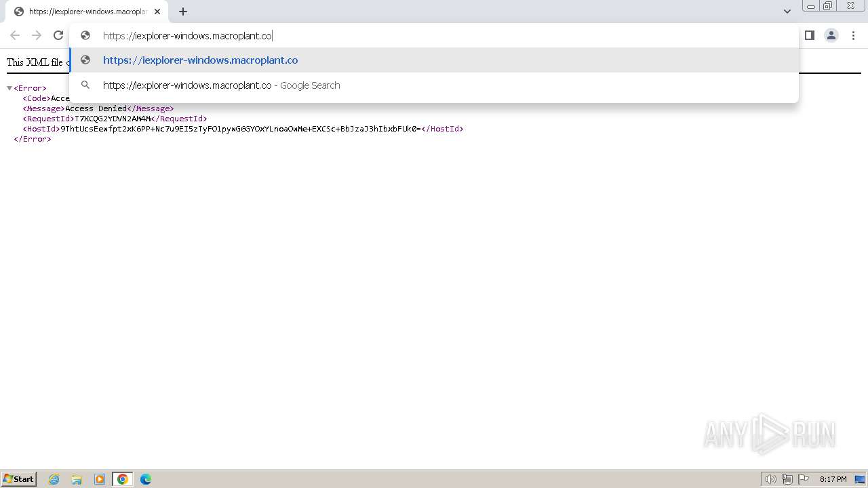Click the address bar URL text
The height and width of the screenshot is (488, 868).
coord(187,36)
